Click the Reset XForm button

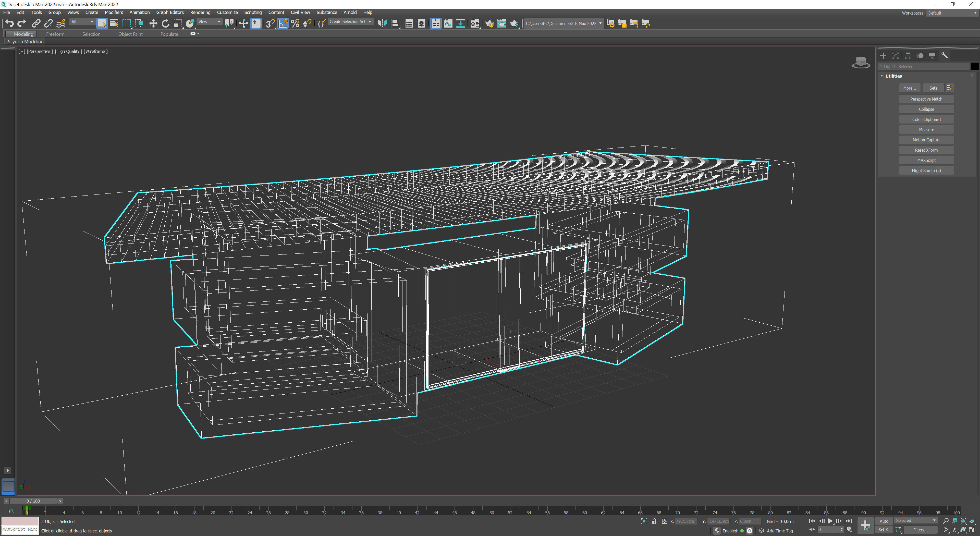[x=926, y=150]
